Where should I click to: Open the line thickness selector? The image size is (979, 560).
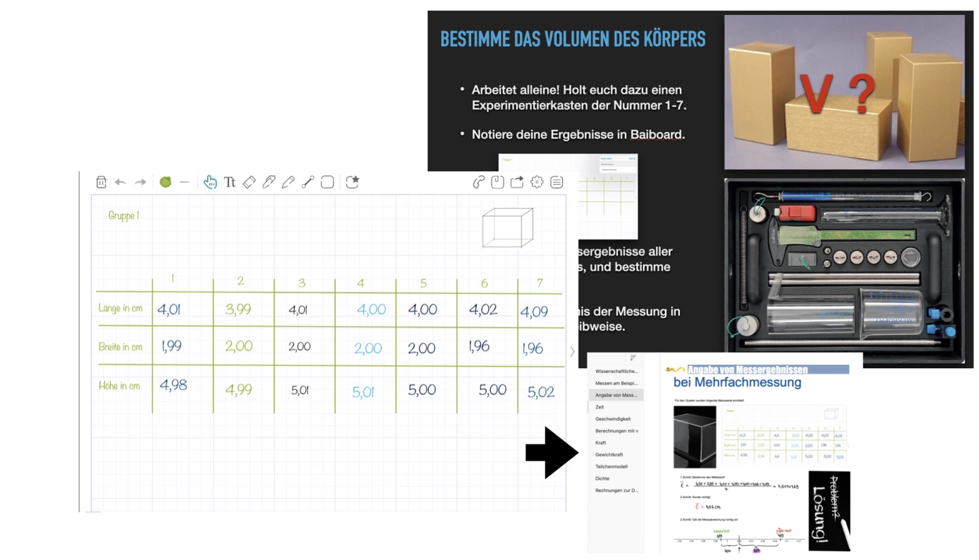[184, 182]
